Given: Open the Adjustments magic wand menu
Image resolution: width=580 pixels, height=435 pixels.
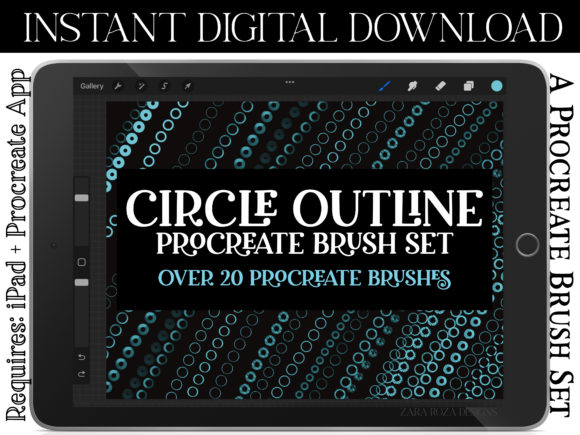Looking at the screenshot, I should tap(141, 86).
